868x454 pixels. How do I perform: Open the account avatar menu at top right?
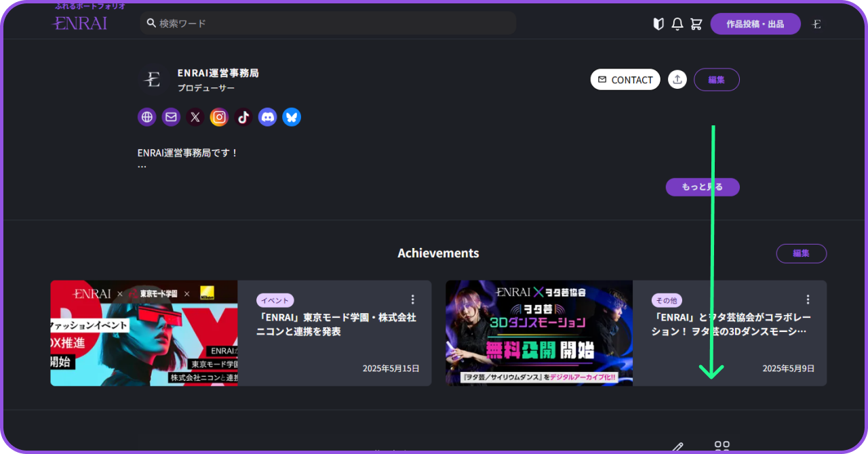click(816, 24)
